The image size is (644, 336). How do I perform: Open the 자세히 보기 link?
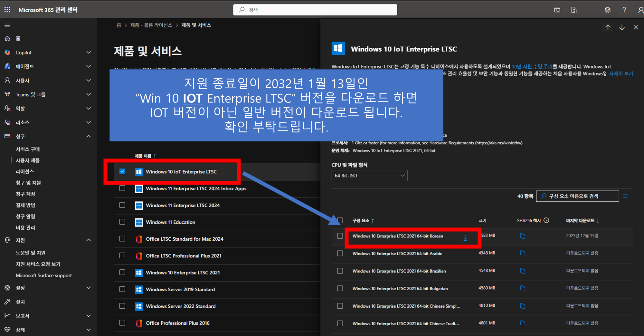click(x=621, y=74)
